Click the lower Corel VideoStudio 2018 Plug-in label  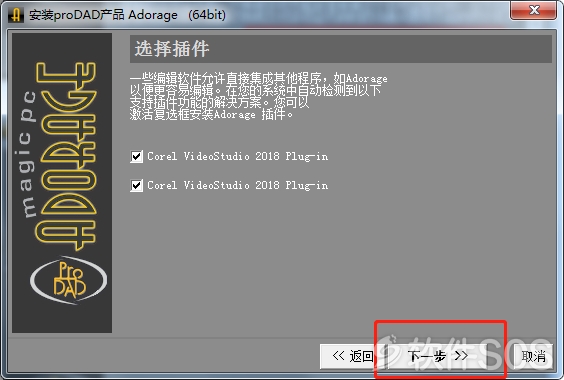click(237, 185)
